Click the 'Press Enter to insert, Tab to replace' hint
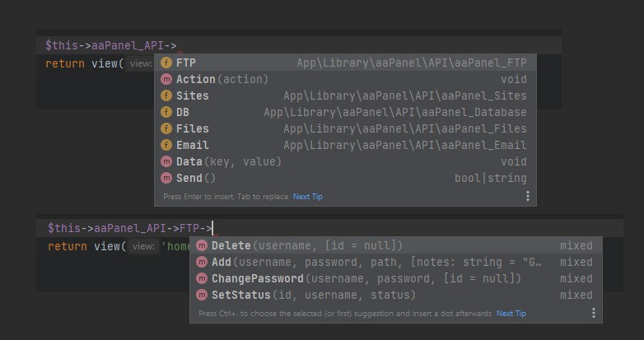The height and width of the screenshot is (340, 644). click(x=226, y=197)
